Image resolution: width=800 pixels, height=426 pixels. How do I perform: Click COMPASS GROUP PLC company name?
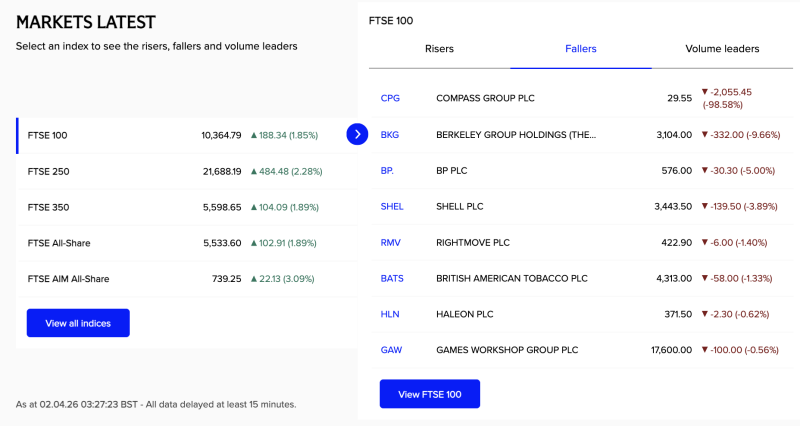pyautogui.click(x=485, y=98)
